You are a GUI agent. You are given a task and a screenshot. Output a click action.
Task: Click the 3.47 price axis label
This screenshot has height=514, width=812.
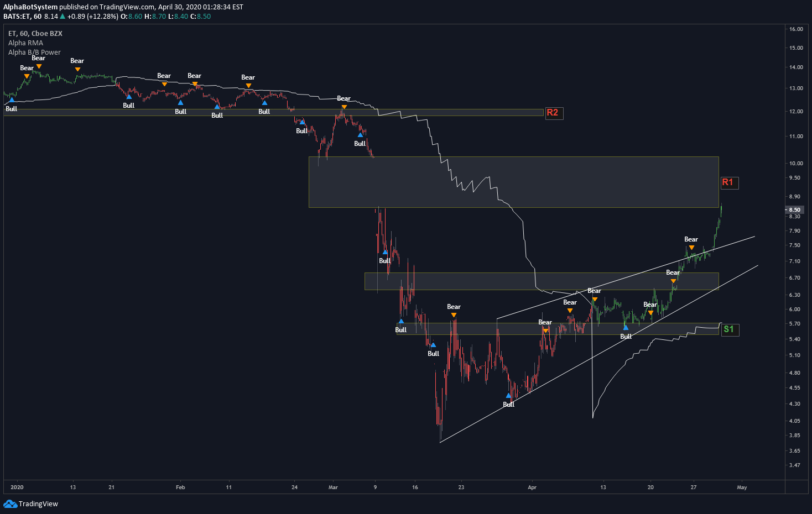tap(795, 465)
